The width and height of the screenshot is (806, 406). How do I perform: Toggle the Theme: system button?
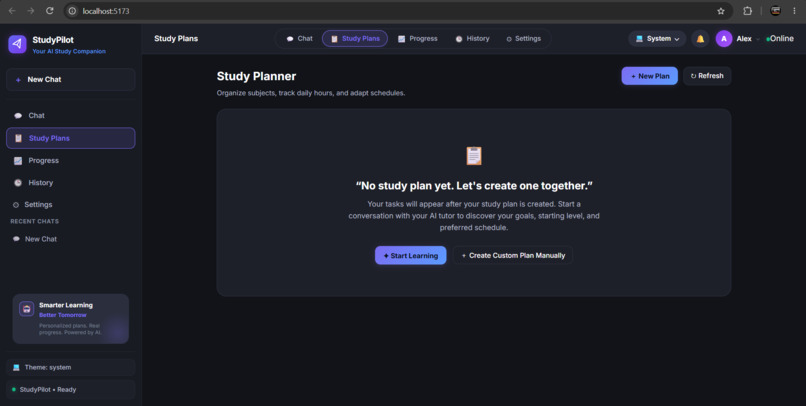click(x=71, y=367)
